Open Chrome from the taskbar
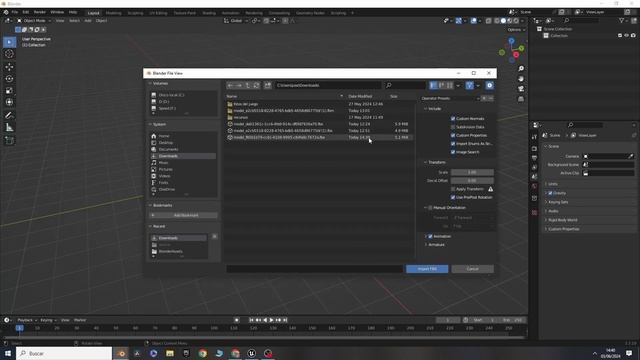640x360 pixels. 202,353
